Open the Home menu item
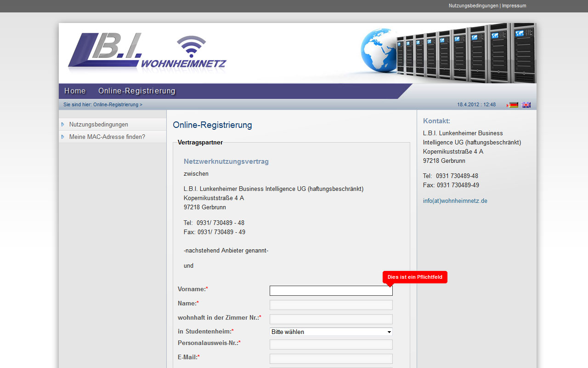Image resolution: width=588 pixels, height=368 pixels. coord(75,91)
